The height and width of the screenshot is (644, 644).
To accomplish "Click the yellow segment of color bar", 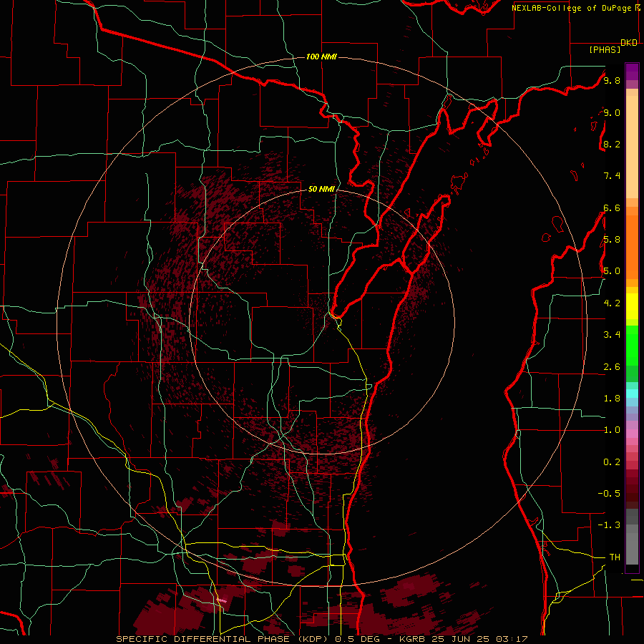I will (x=632, y=306).
